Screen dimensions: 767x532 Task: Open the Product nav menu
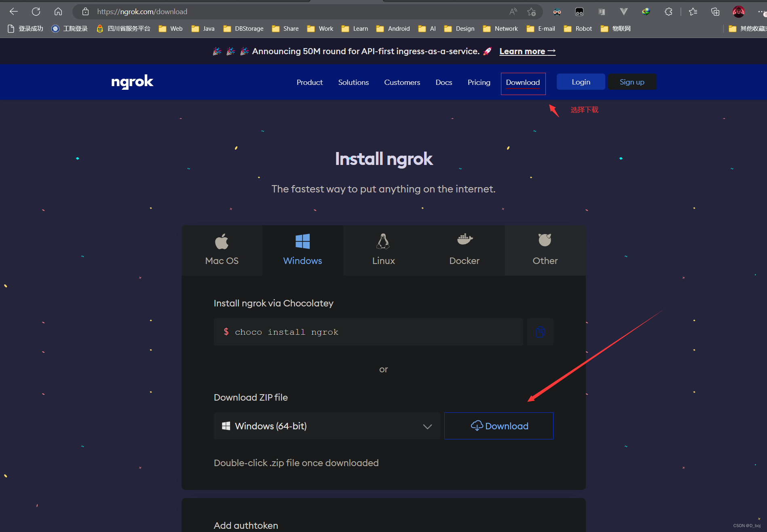(x=310, y=82)
